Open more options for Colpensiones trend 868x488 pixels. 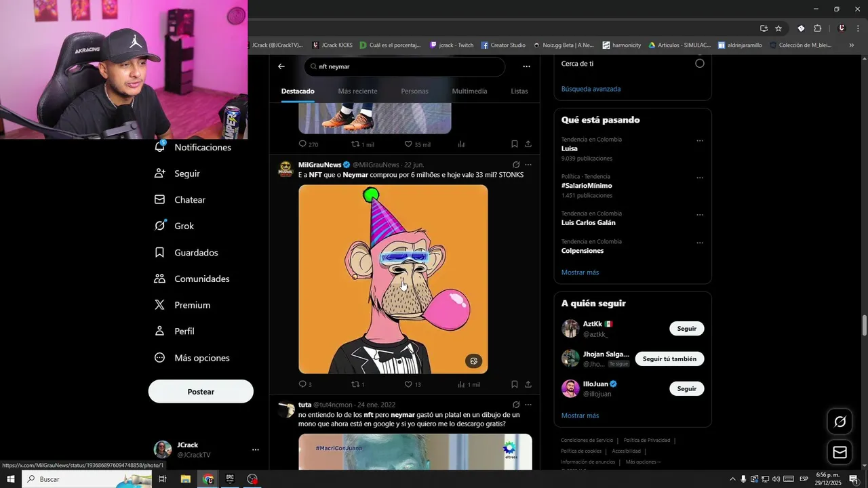click(700, 243)
